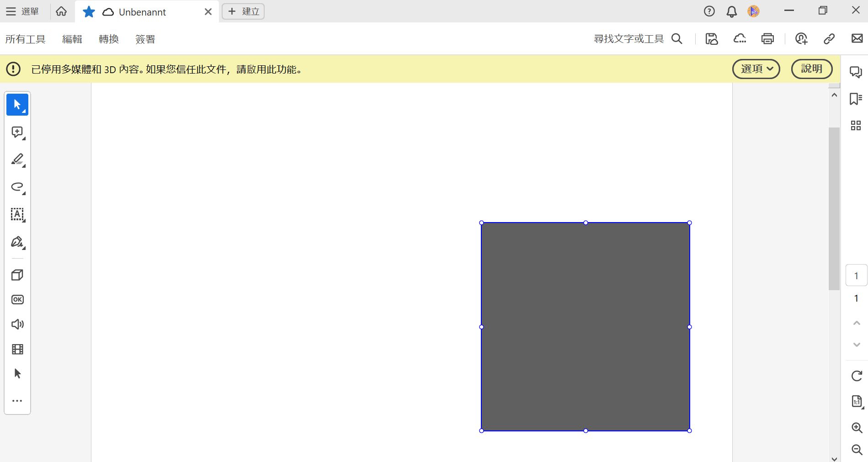The width and height of the screenshot is (868, 462).
Task: Open the bookmarks panel
Action: 856,99
